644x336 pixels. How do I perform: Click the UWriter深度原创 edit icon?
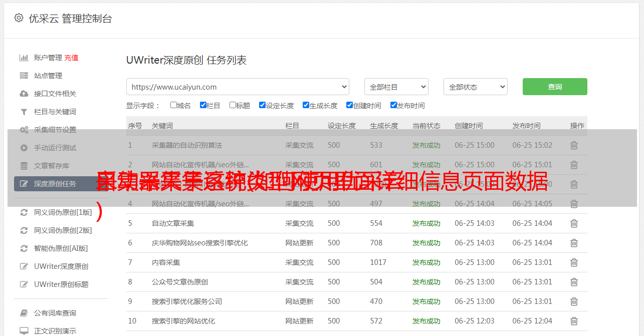point(24,266)
